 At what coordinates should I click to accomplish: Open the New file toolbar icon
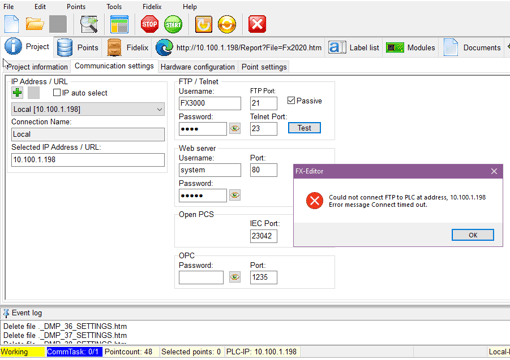pos(12,24)
